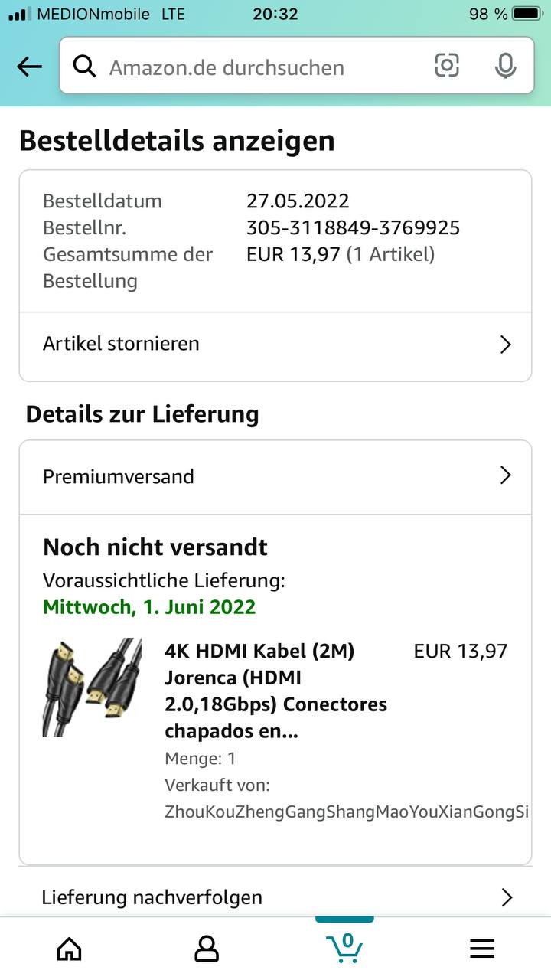Select Premiumversand row

[x=275, y=477]
